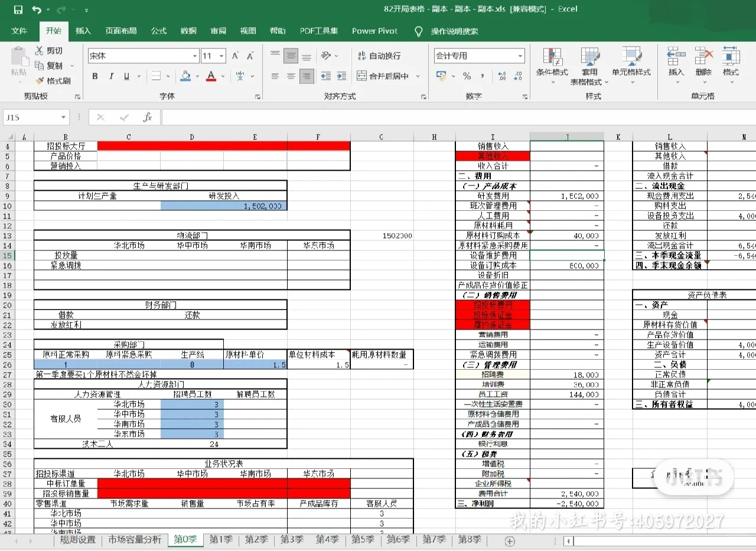The image size is (756, 551).
Task: Decrease font size with smaller A icon
Action: [251, 56]
